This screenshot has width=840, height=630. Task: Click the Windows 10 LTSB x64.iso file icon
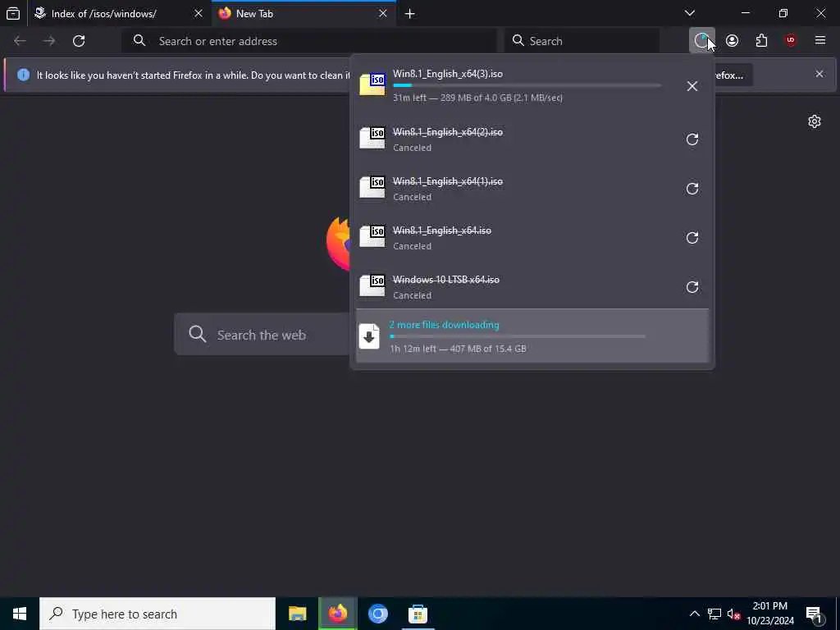pos(372,286)
